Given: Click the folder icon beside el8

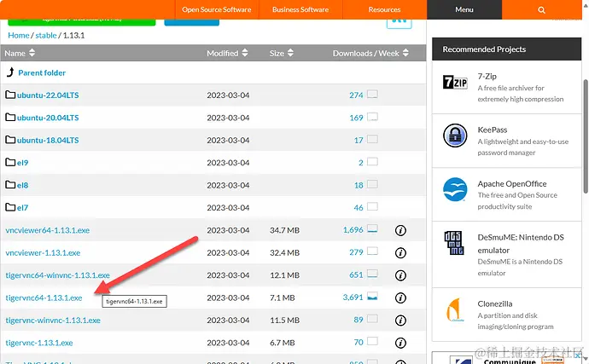Looking at the screenshot, I should (10, 185).
